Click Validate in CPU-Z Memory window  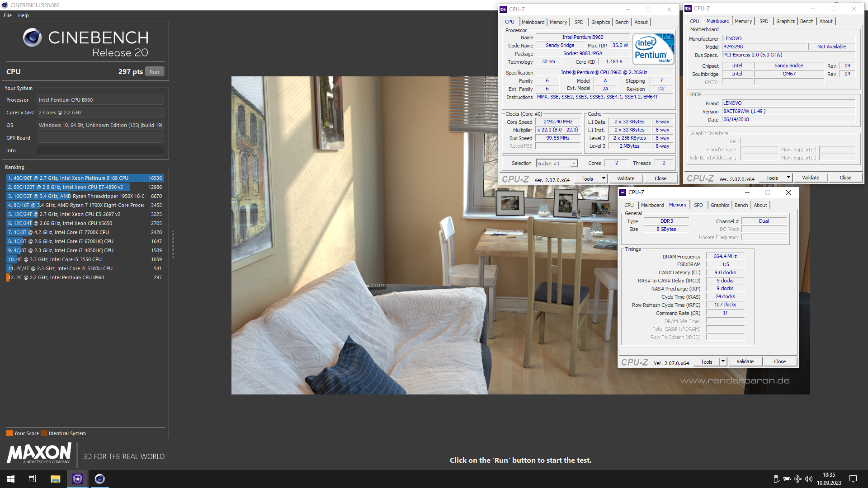click(745, 361)
